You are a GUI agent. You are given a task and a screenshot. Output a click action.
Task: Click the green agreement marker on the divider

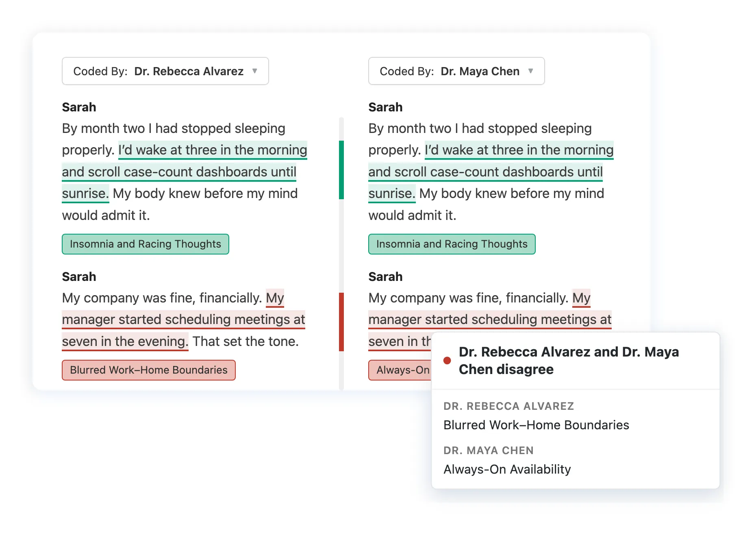[x=341, y=170]
